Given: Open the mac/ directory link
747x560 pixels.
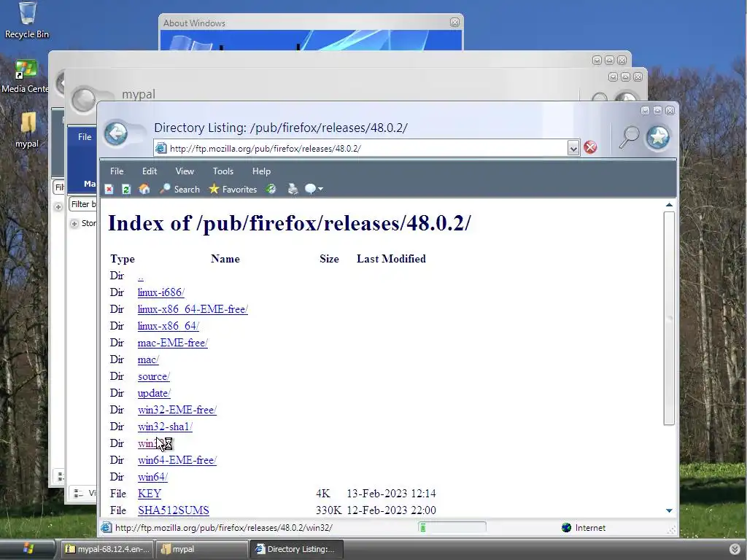Looking at the screenshot, I should 148,359.
